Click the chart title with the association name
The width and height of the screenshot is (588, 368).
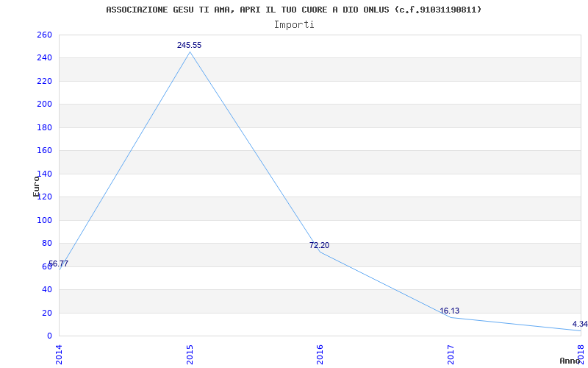293,10
